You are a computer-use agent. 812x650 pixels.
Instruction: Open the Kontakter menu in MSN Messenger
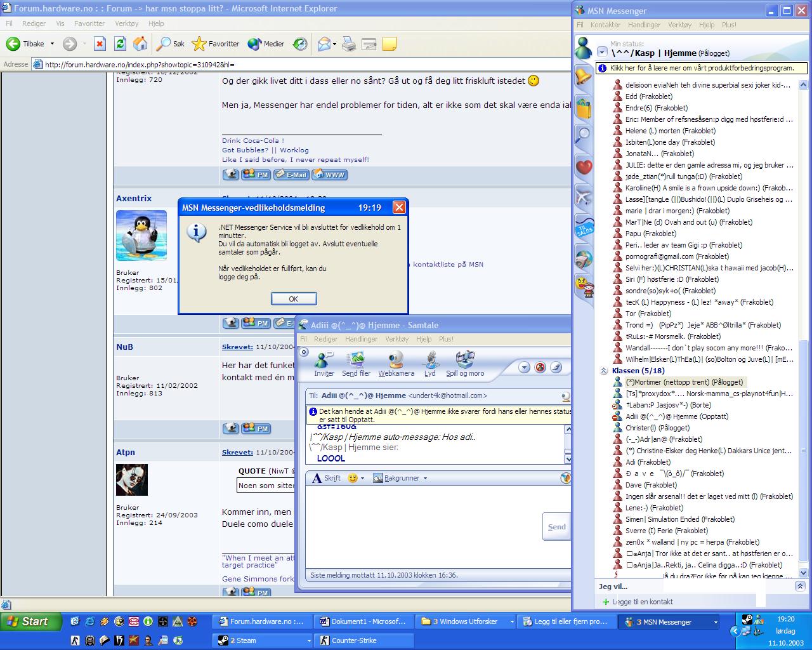[605, 25]
